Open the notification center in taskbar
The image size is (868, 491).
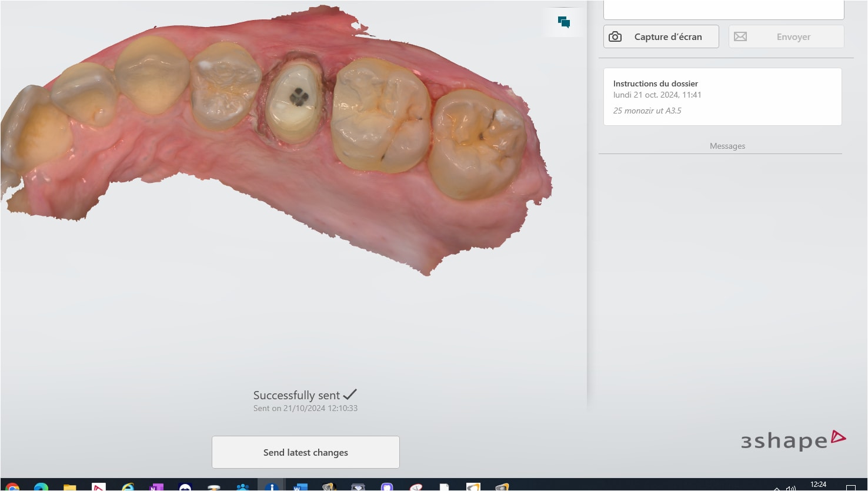click(x=850, y=487)
